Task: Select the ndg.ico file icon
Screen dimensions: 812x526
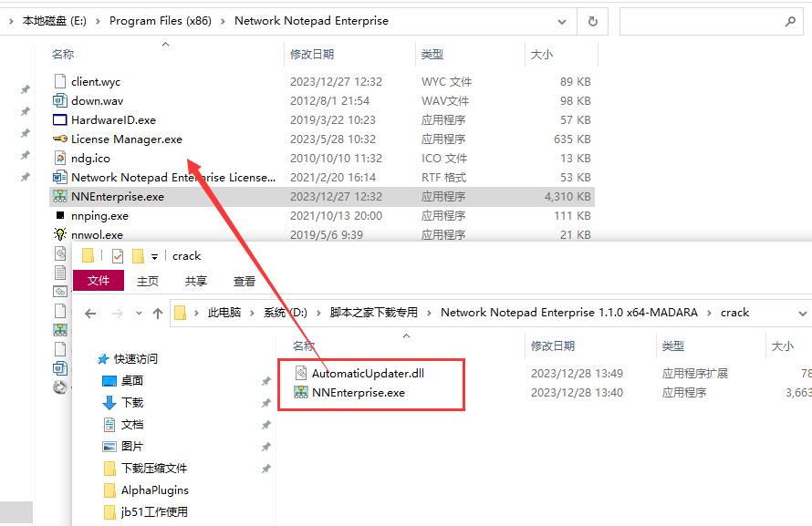Action: [60, 158]
